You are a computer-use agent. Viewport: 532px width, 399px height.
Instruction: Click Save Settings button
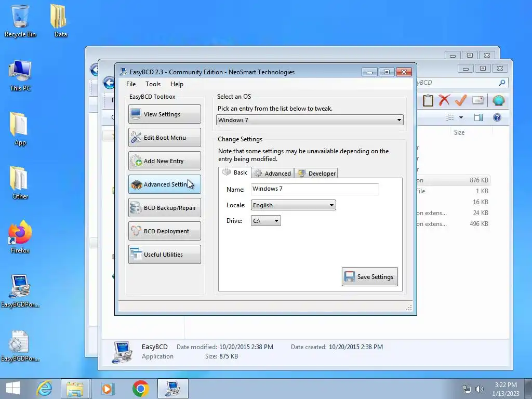[x=370, y=276]
